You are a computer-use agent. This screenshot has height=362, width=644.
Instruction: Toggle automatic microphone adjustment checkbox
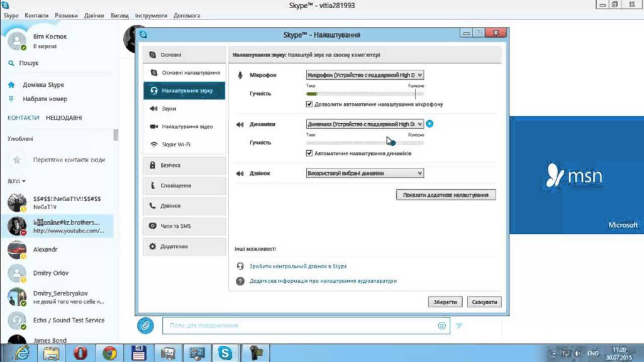coord(309,104)
